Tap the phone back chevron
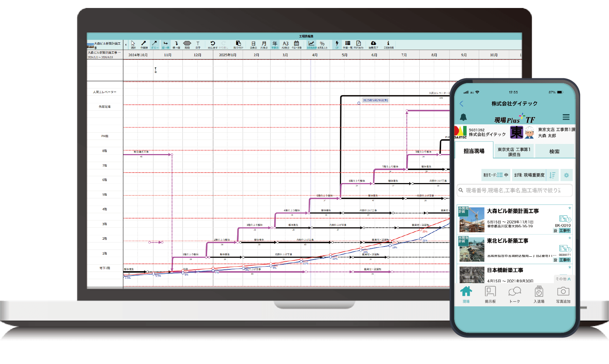The width and height of the screenshot is (609, 364). click(x=461, y=104)
